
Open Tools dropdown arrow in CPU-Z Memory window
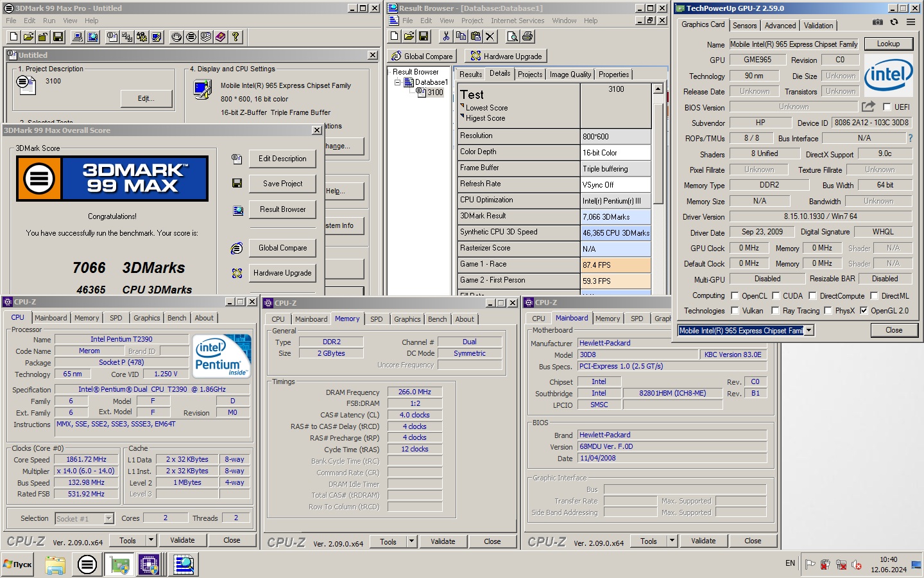[x=412, y=541]
